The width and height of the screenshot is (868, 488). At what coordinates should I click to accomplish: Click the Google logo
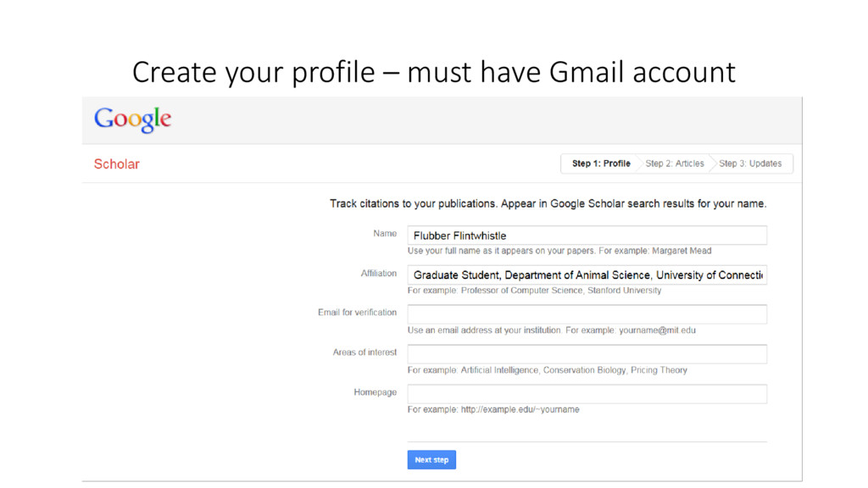pyautogui.click(x=132, y=119)
